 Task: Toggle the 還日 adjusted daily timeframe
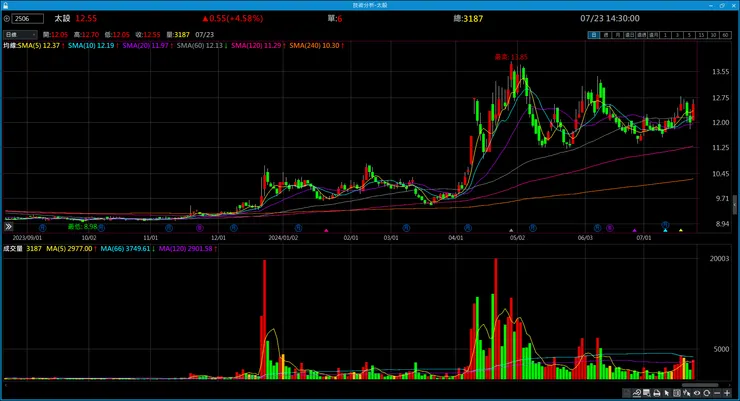pos(630,35)
